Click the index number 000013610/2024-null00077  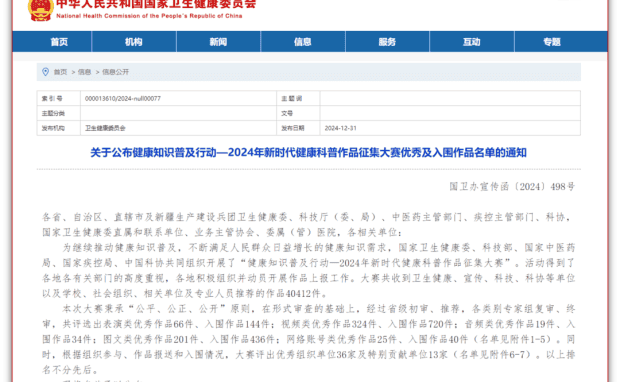123,98
